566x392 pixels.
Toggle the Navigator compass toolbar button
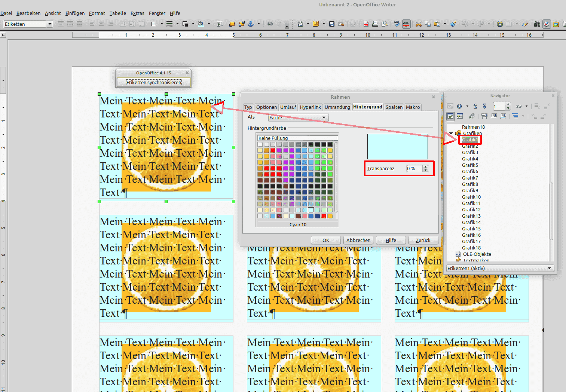pyautogui.click(x=547, y=24)
